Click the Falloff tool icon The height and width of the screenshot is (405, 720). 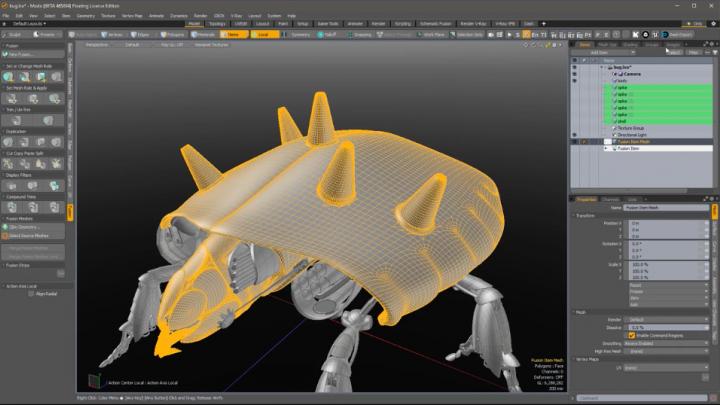[325, 33]
